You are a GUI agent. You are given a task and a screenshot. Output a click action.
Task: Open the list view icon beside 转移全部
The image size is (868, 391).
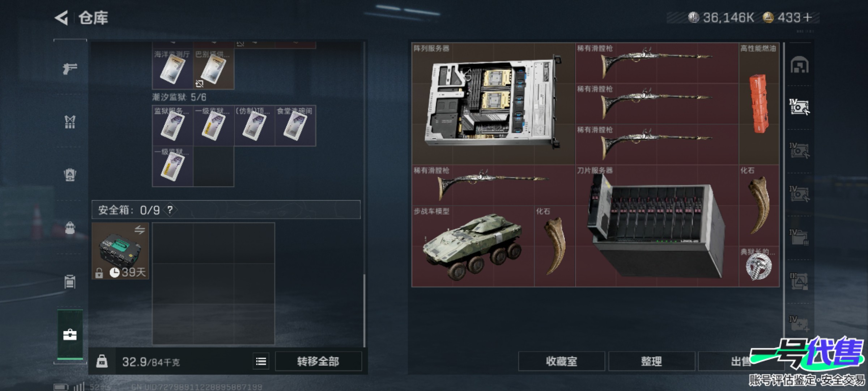(261, 361)
